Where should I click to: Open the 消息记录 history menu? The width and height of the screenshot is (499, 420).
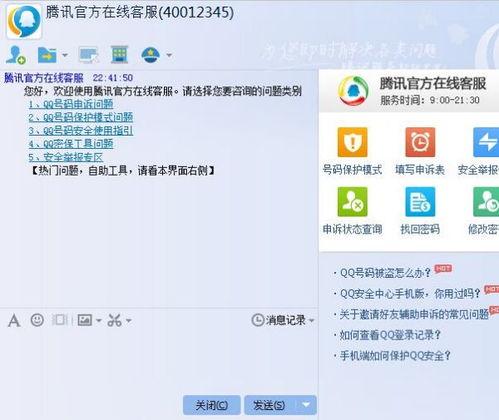pos(283,320)
